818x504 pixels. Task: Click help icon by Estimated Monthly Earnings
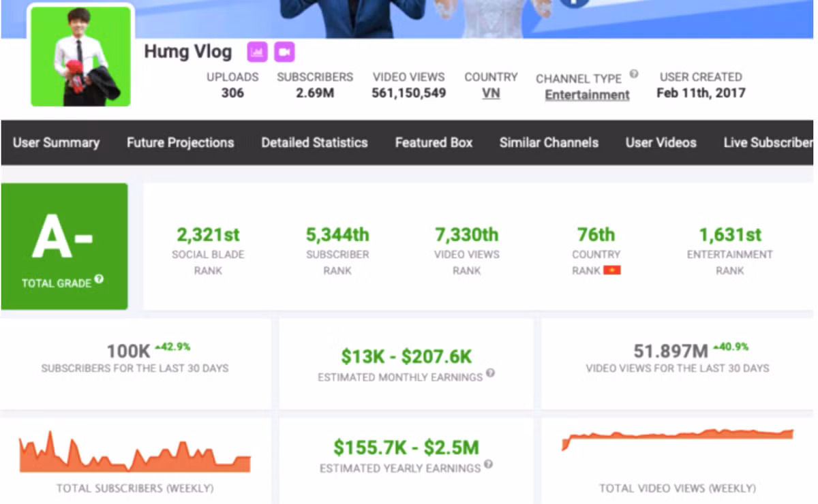490,373
